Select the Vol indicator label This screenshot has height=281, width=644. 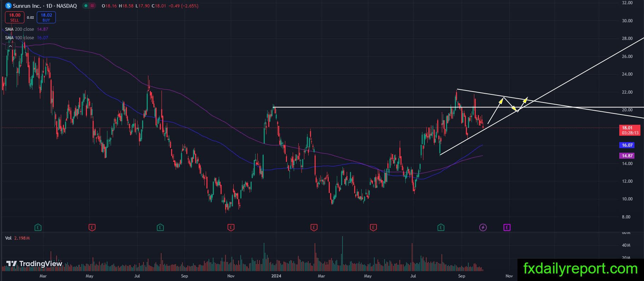[8, 238]
